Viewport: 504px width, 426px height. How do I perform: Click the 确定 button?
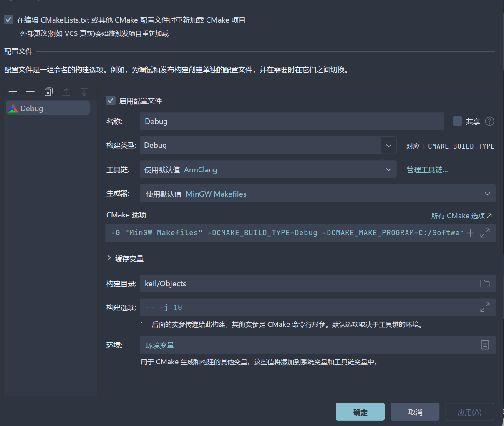click(360, 412)
